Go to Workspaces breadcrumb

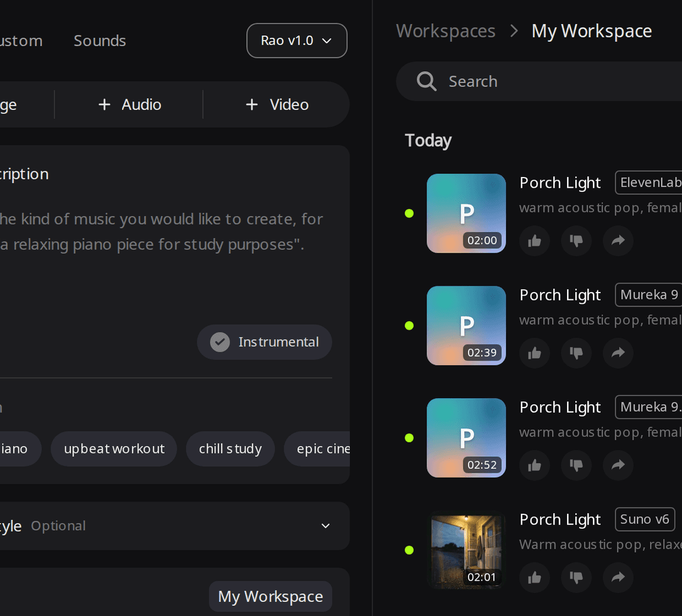pos(445,31)
